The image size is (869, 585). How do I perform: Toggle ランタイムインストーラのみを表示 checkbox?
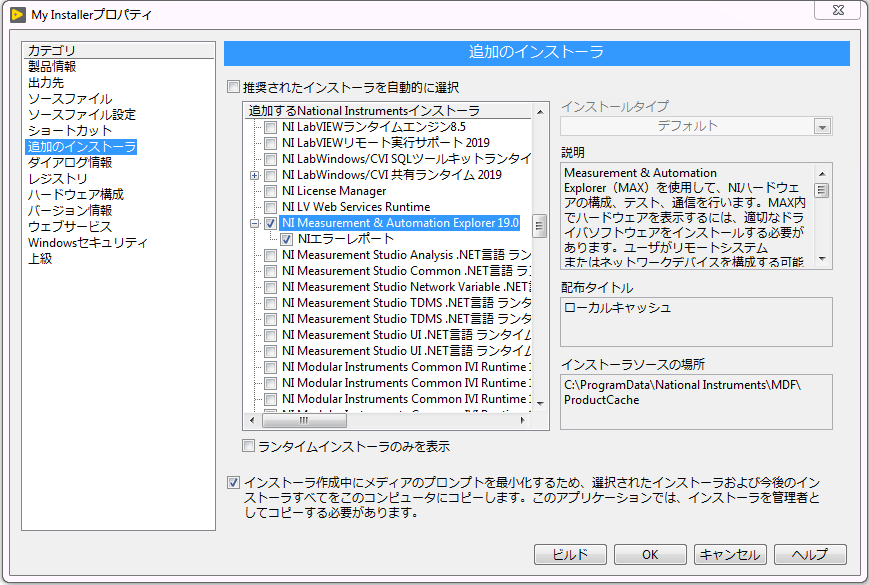(248, 446)
